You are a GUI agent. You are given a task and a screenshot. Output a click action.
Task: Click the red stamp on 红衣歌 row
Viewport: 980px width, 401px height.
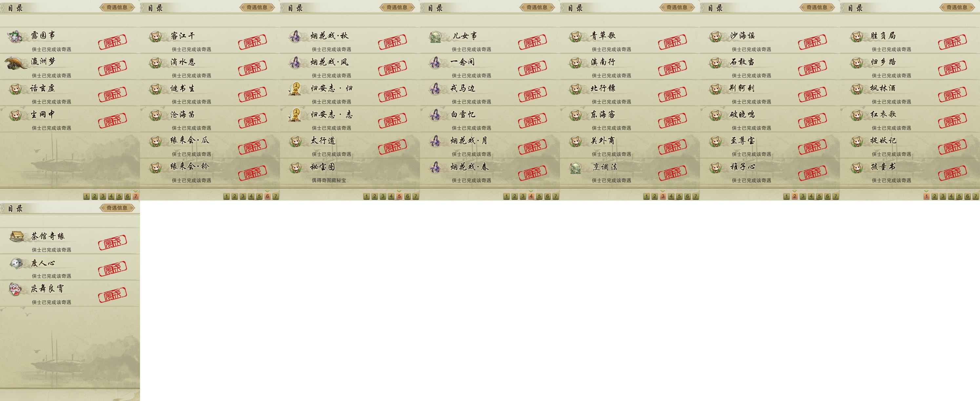952,121
